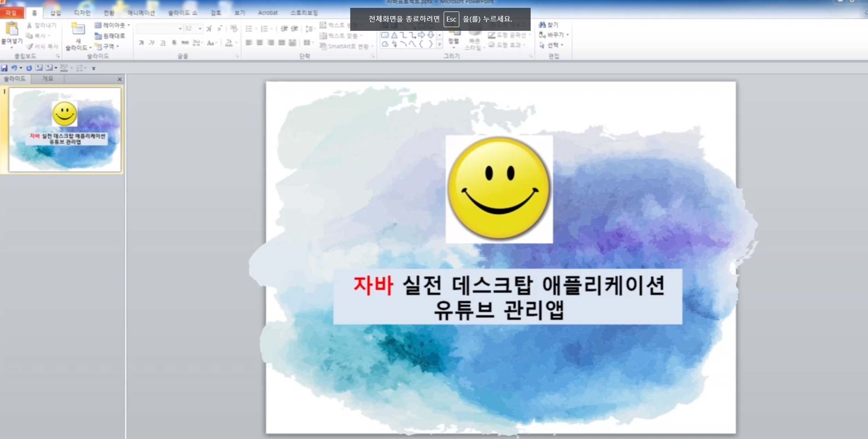Switch to Design (디자인) tab
This screenshot has height=439, width=868.
[x=82, y=13]
